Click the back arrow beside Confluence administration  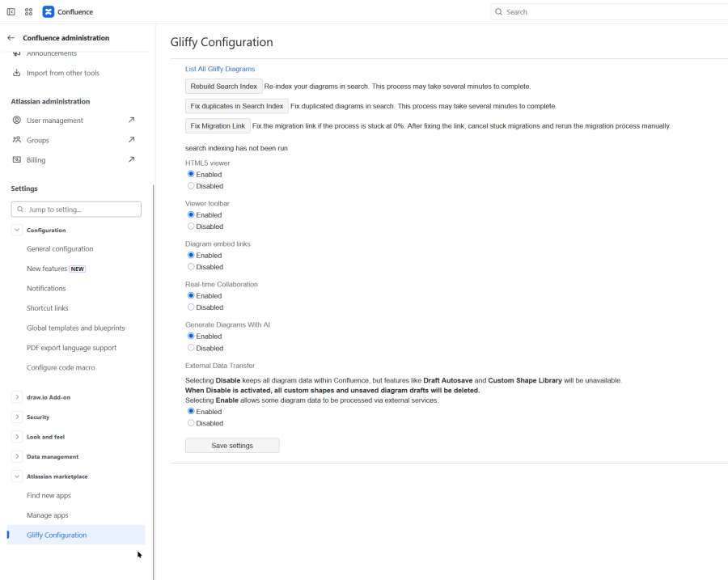[x=11, y=38]
